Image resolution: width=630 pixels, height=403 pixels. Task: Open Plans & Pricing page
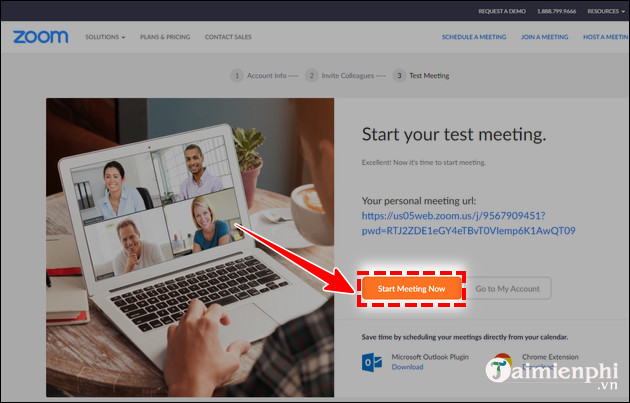[x=165, y=37]
